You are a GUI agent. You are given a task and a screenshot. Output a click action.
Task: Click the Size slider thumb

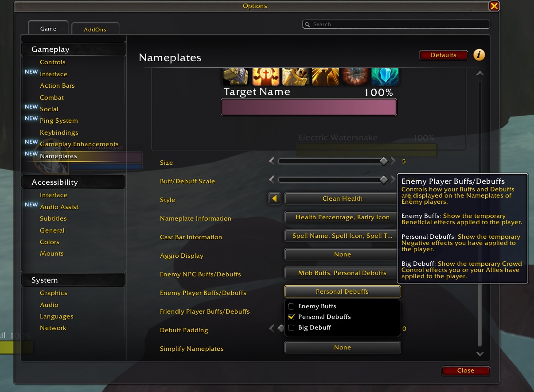(384, 161)
